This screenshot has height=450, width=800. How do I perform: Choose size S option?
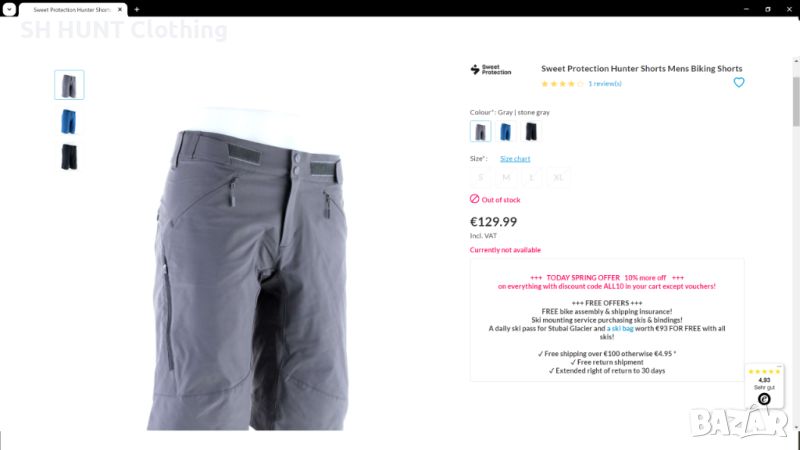[x=480, y=177]
